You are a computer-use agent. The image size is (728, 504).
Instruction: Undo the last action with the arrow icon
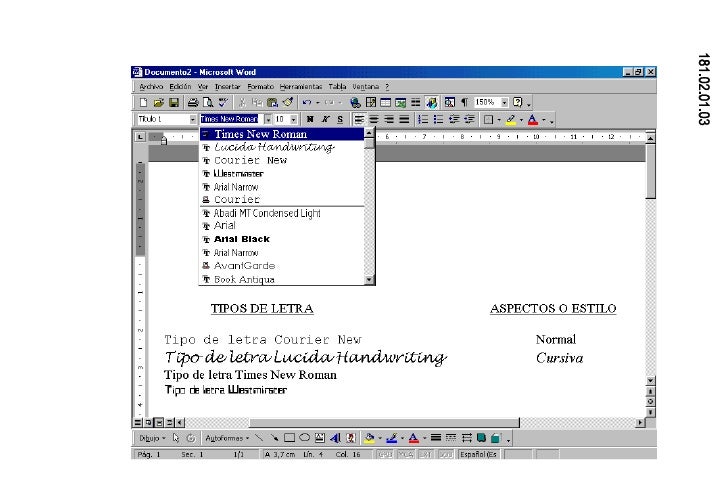306,103
